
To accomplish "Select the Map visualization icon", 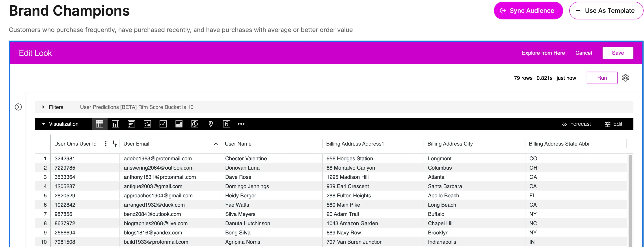I will point(211,124).
